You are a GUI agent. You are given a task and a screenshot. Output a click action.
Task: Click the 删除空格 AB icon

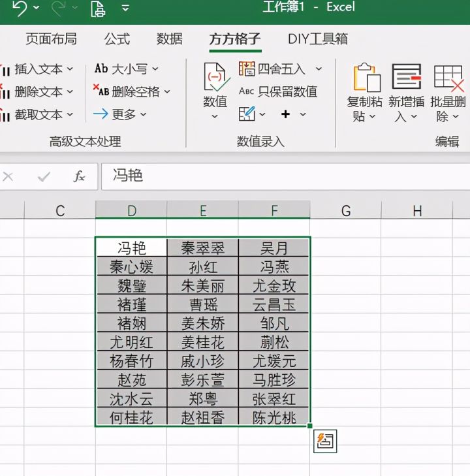point(101,90)
